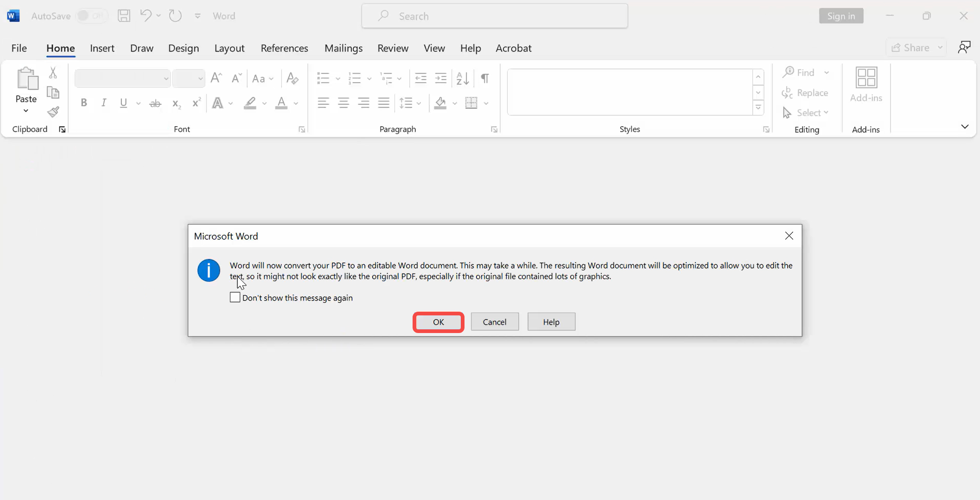Check Don't show this message again
Image resolution: width=980 pixels, height=500 pixels.
coord(235,297)
